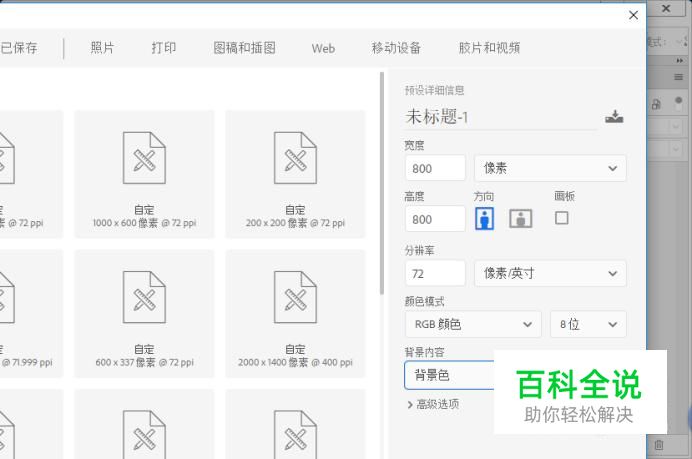Close the new document dialog
692x459 pixels.
[633, 15]
